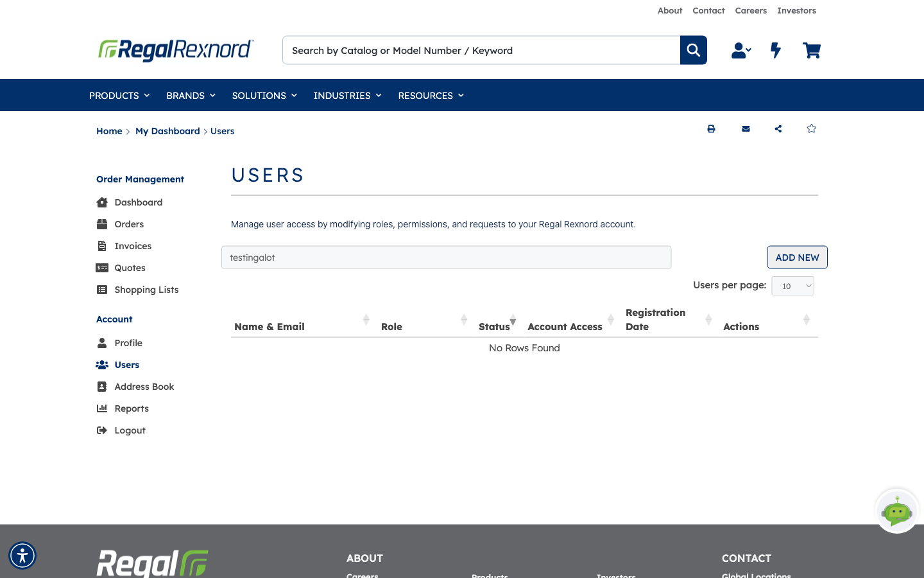Image resolution: width=924 pixels, height=578 pixels.
Task: Open Profile in the sidebar
Action: (x=119, y=343)
